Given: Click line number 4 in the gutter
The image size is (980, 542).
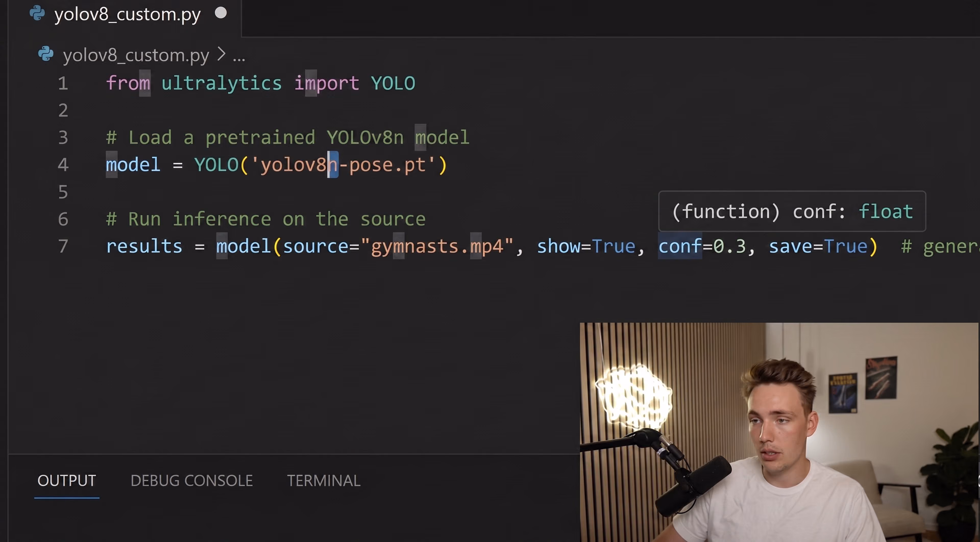Looking at the screenshot, I should point(63,164).
